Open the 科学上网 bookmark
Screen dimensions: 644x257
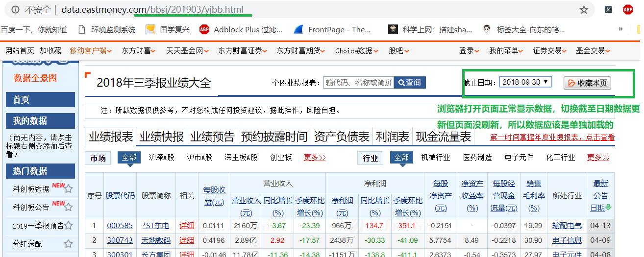pos(430,29)
